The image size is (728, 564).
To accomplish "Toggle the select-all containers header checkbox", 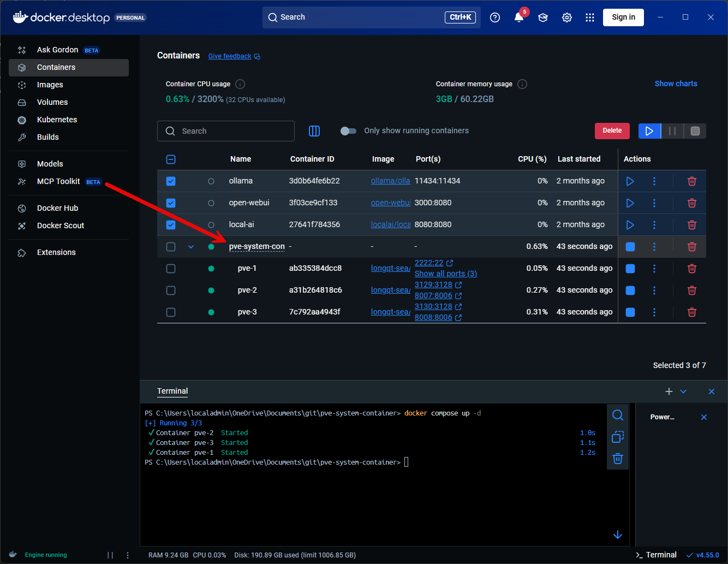I will (171, 159).
